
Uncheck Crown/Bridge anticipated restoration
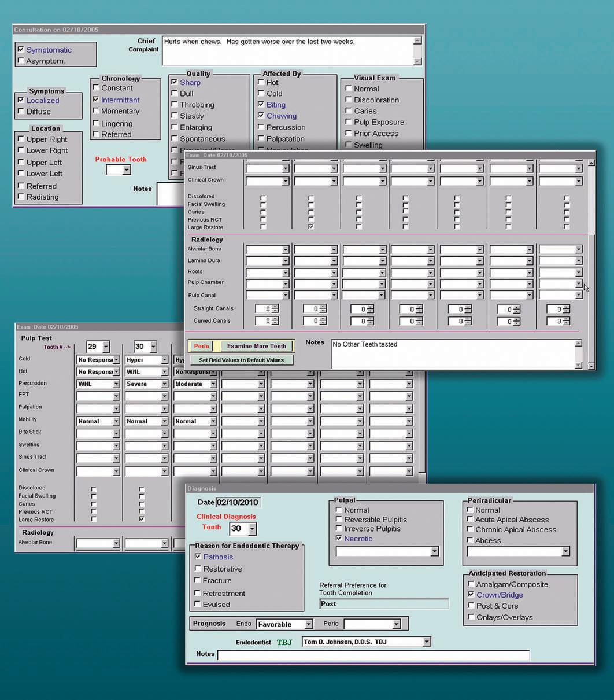471,595
